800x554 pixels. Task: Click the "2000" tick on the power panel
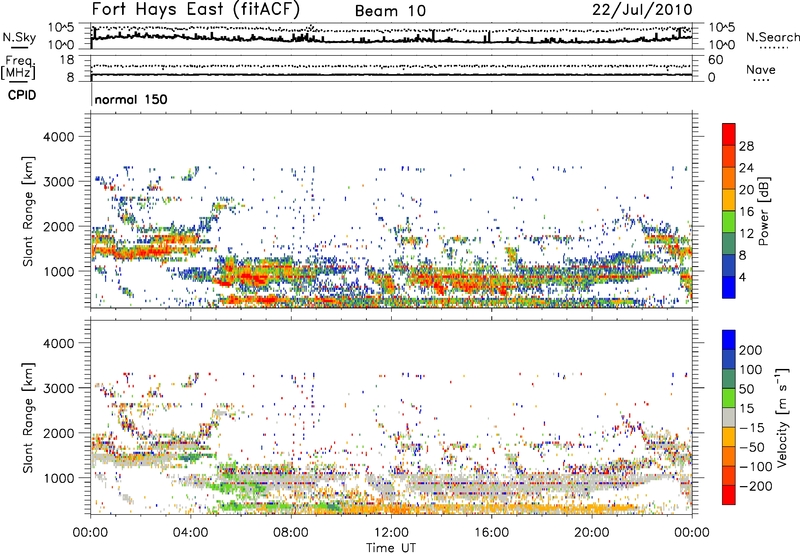(59, 226)
